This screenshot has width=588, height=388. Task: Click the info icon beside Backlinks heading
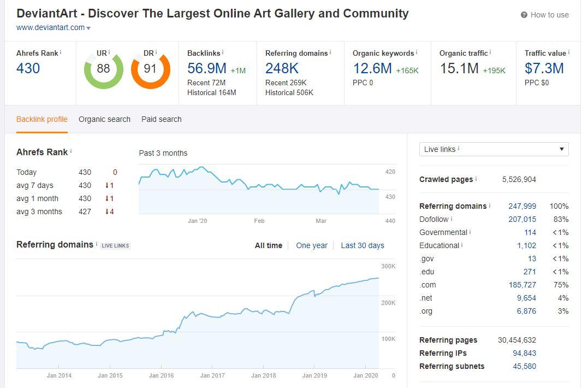223,52
